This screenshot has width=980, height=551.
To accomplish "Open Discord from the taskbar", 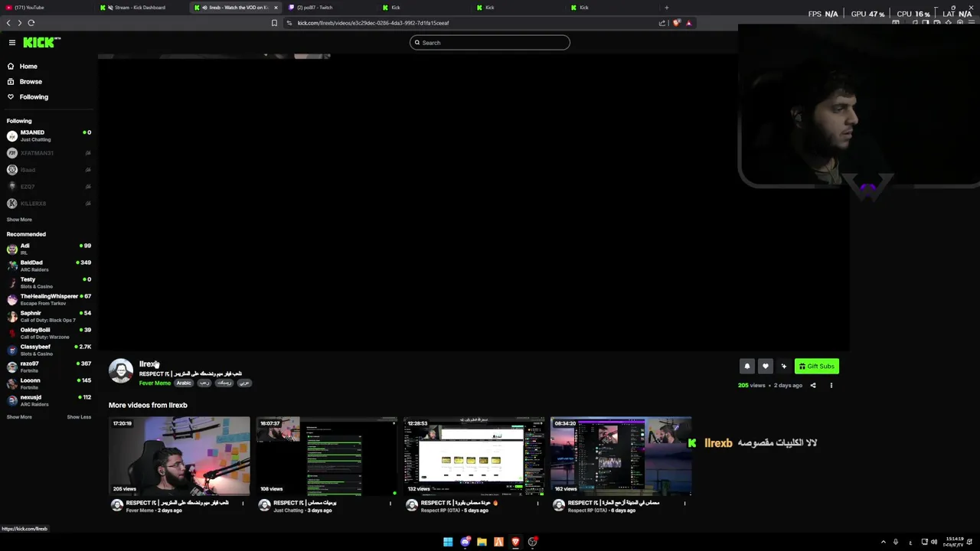I will click(x=465, y=542).
